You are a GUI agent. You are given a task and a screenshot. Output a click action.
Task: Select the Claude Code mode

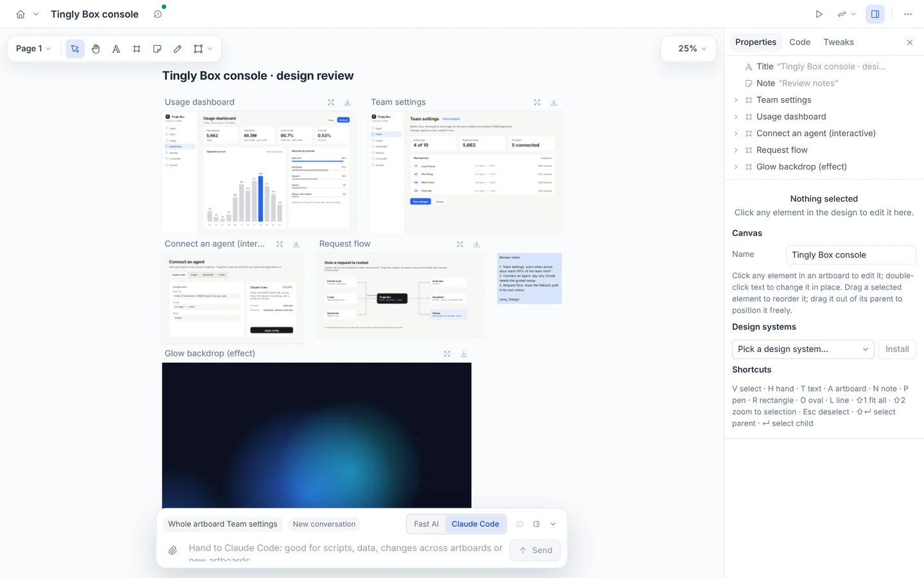tap(475, 524)
